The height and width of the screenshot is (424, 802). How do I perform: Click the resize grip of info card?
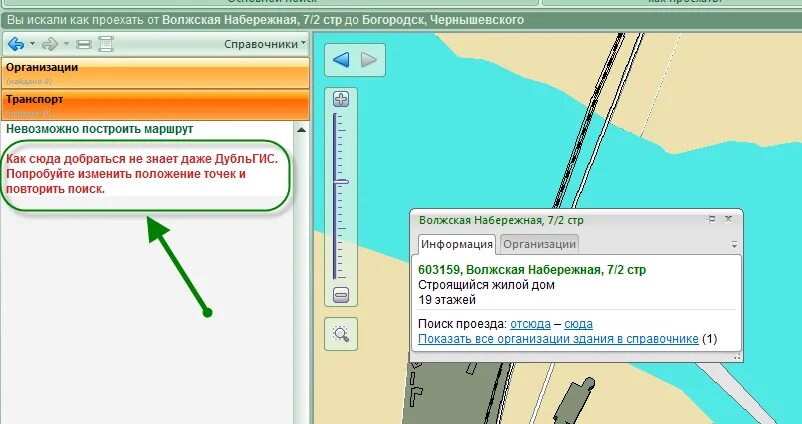(738, 357)
